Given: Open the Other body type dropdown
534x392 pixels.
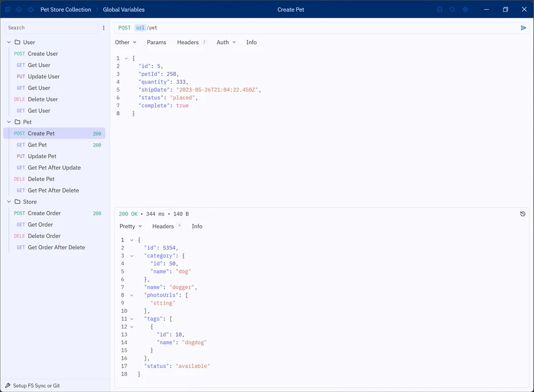Looking at the screenshot, I should coord(125,42).
